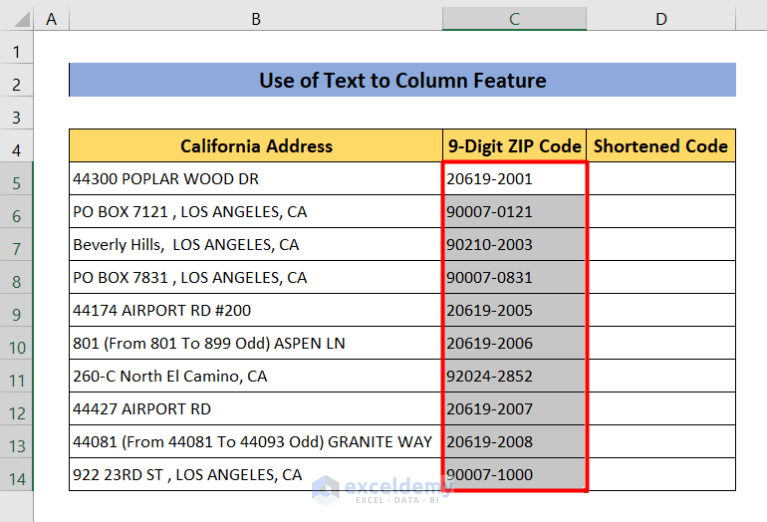Image resolution: width=767 pixels, height=522 pixels.
Task: Click the 'California Address' header cell
Action: [x=256, y=146]
